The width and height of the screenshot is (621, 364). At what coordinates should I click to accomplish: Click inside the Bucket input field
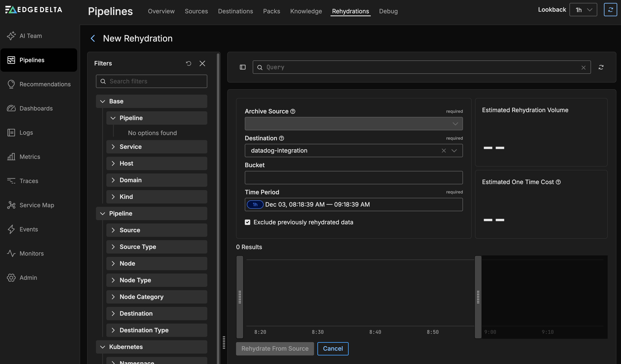[x=354, y=177]
